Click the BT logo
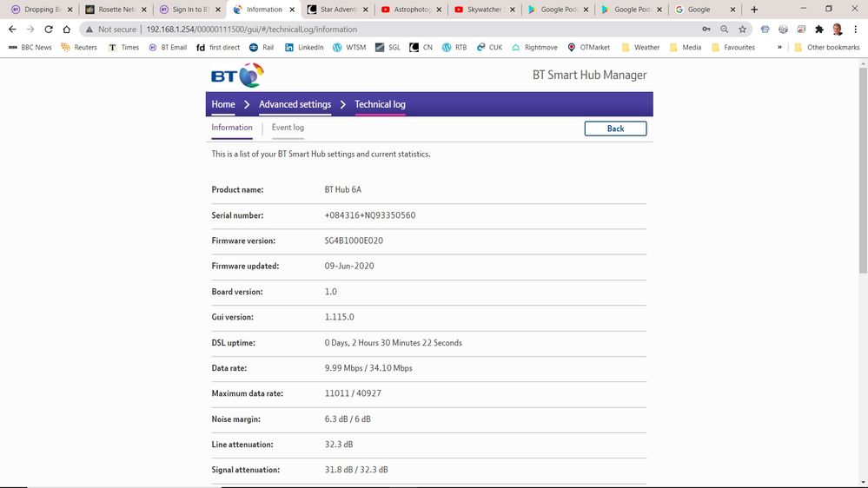Viewport: 868px width, 488px height. pyautogui.click(x=237, y=75)
